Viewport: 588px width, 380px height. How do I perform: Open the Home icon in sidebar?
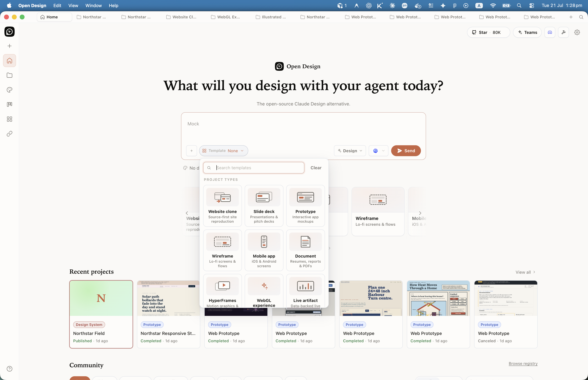point(9,61)
